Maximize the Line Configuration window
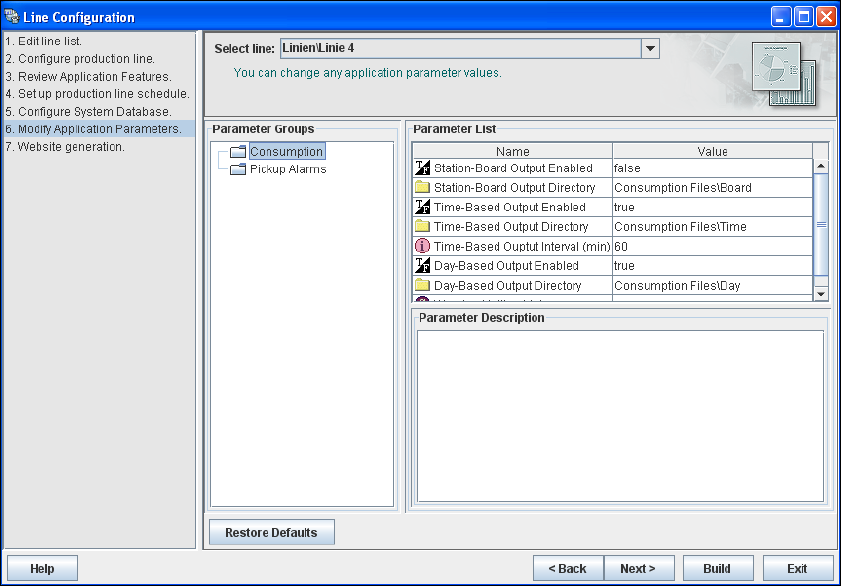 pyautogui.click(x=803, y=17)
